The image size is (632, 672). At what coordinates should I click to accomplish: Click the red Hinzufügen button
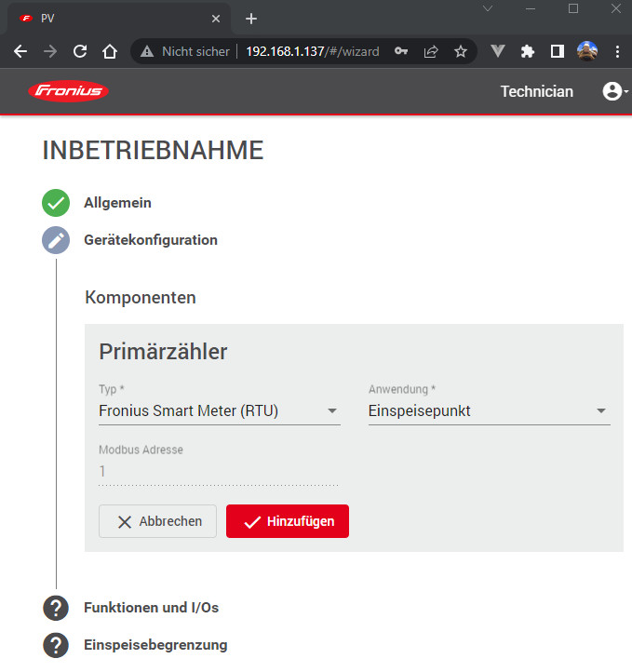pos(287,522)
